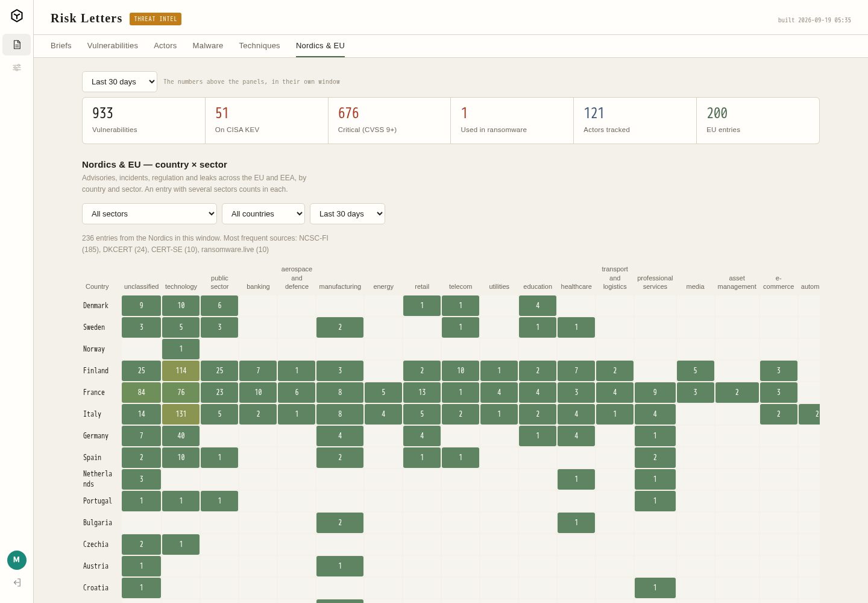Click the 51 On CISA KEV card

tap(266, 121)
